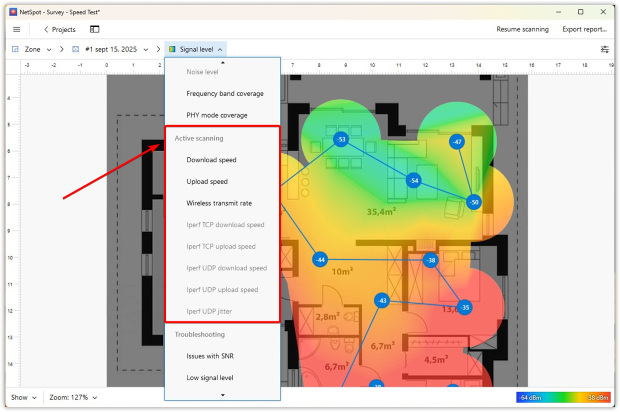The image size is (620, 412).
Task: Open visualization settings sliders icon
Action: (x=605, y=49)
